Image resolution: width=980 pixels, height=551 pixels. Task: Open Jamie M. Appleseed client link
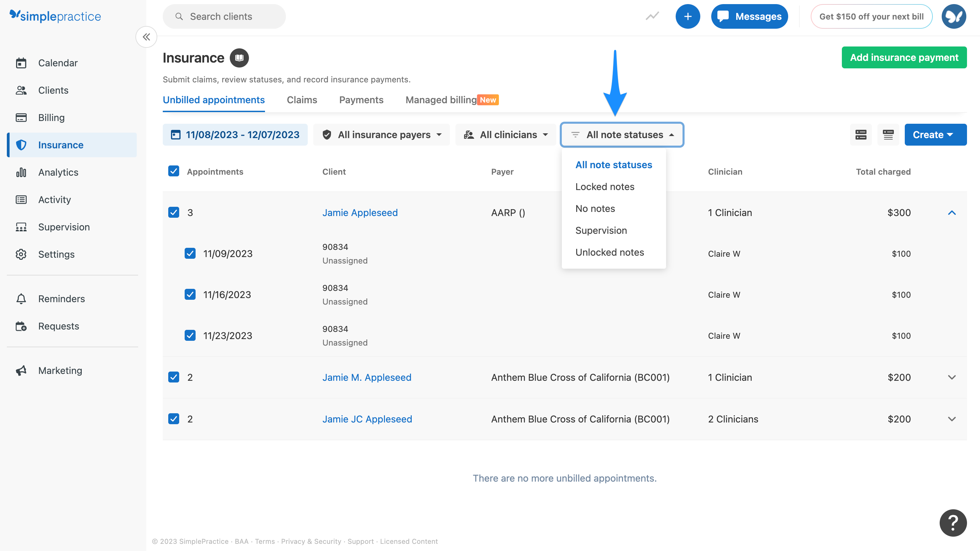pos(367,377)
